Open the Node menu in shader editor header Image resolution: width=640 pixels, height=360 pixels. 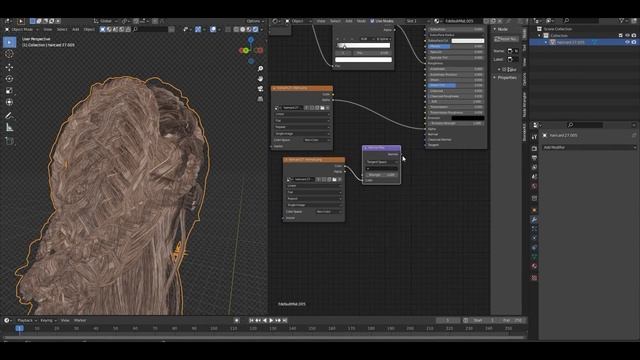click(x=361, y=21)
